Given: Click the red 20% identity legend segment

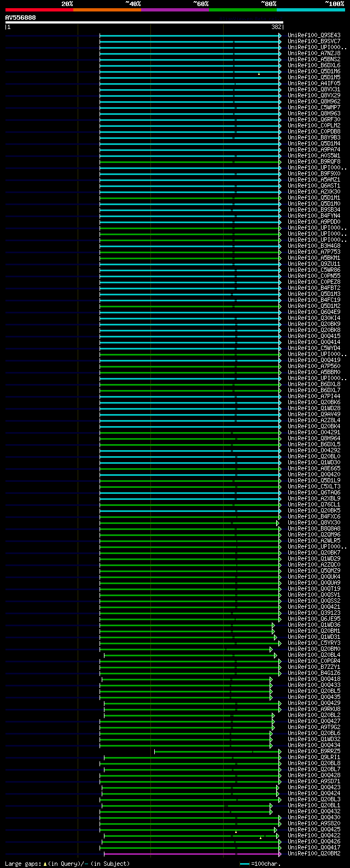Looking at the screenshot, I should [39, 10].
